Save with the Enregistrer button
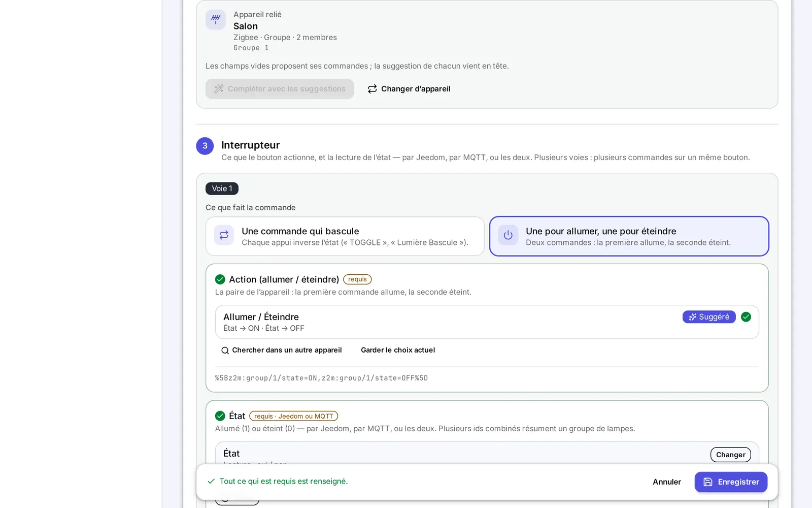 [x=731, y=482]
